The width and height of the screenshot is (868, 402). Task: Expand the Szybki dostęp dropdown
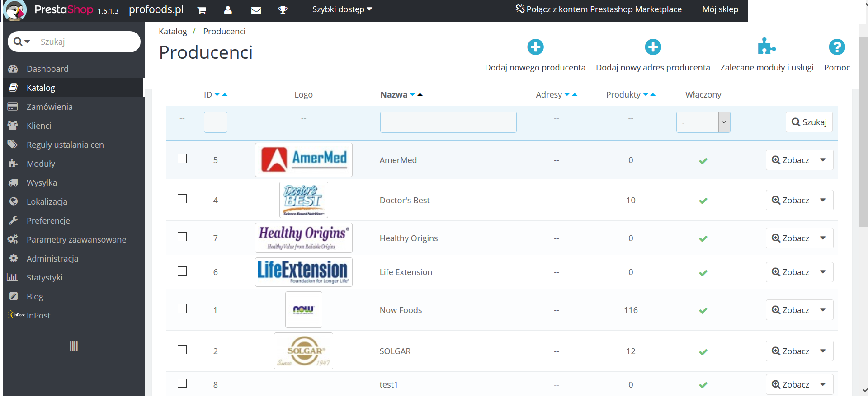[342, 9]
